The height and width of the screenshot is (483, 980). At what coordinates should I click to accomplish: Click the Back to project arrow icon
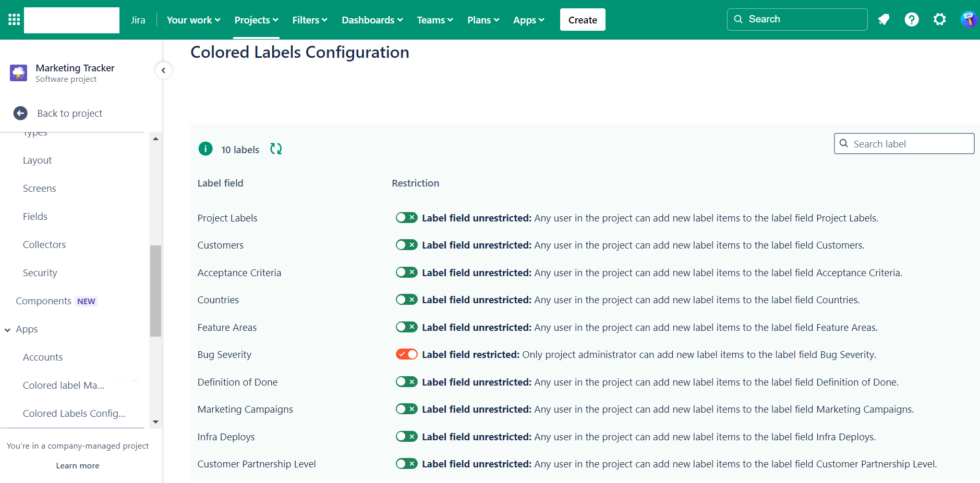pos(20,113)
